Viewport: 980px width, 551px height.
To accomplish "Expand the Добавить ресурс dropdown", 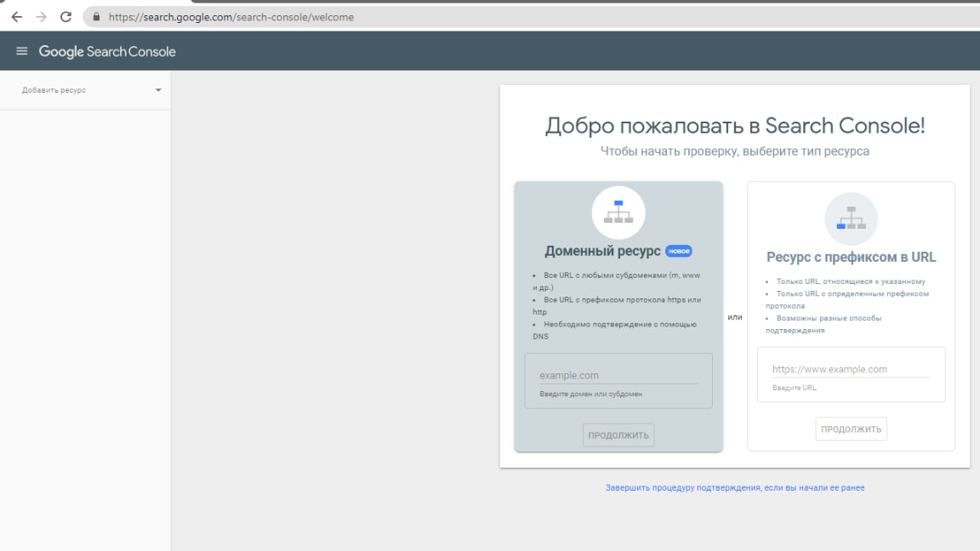I will 91,90.
